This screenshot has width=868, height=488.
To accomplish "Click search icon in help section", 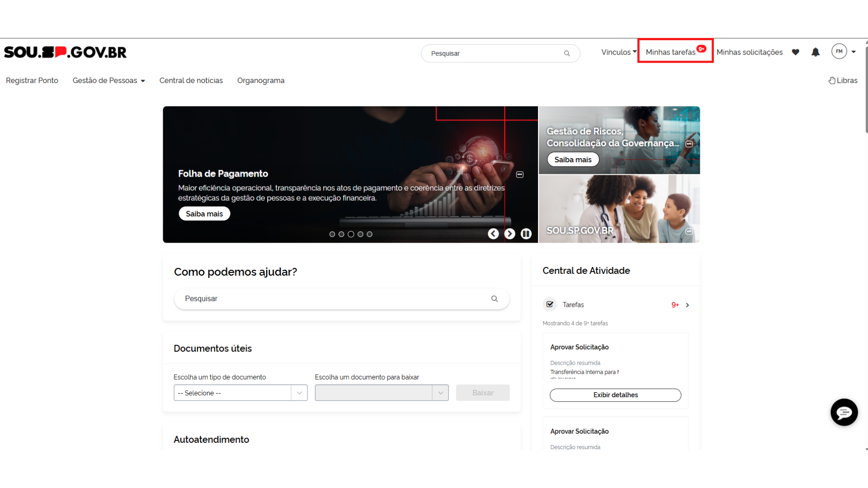I will (495, 299).
